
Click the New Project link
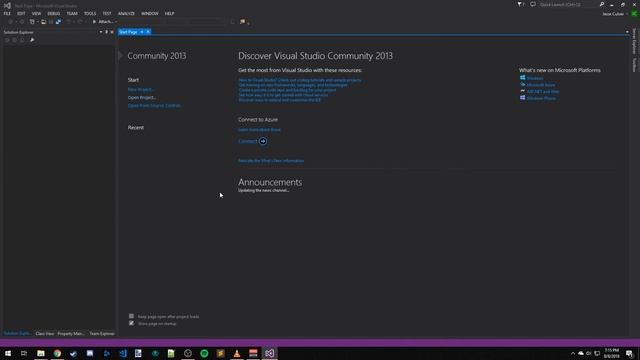pos(141,89)
